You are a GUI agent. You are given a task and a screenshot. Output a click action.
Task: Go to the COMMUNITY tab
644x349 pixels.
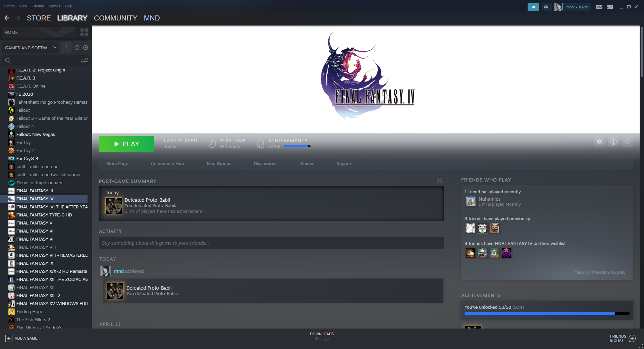point(115,18)
